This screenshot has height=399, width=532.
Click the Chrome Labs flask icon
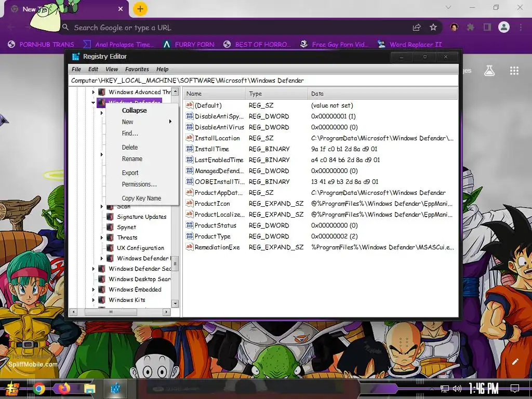click(x=489, y=71)
